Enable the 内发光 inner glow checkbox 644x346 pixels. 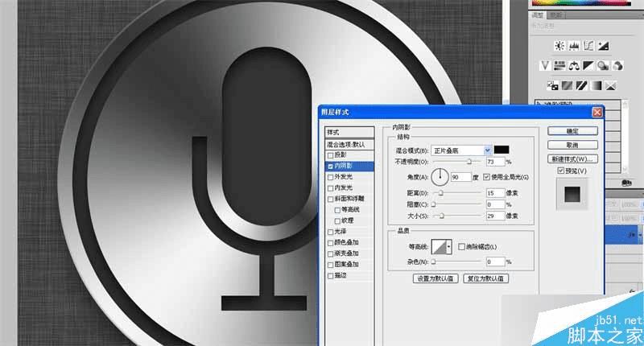[330, 188]
